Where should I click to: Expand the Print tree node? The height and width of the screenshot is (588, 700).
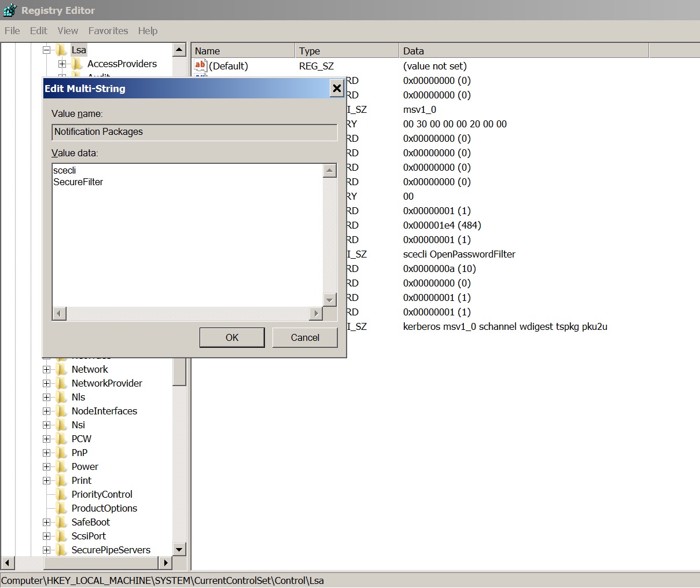(x=47, y=480)
